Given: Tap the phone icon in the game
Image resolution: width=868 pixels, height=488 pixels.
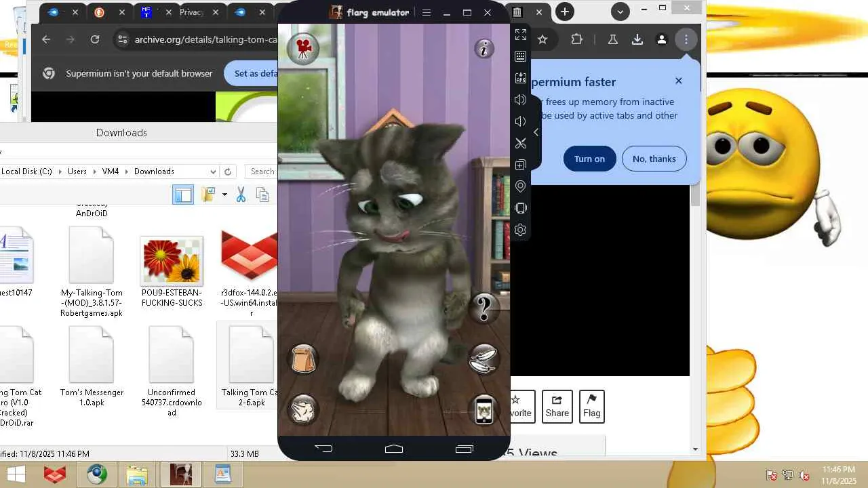Looking at the screenshot, I should 484,410.
